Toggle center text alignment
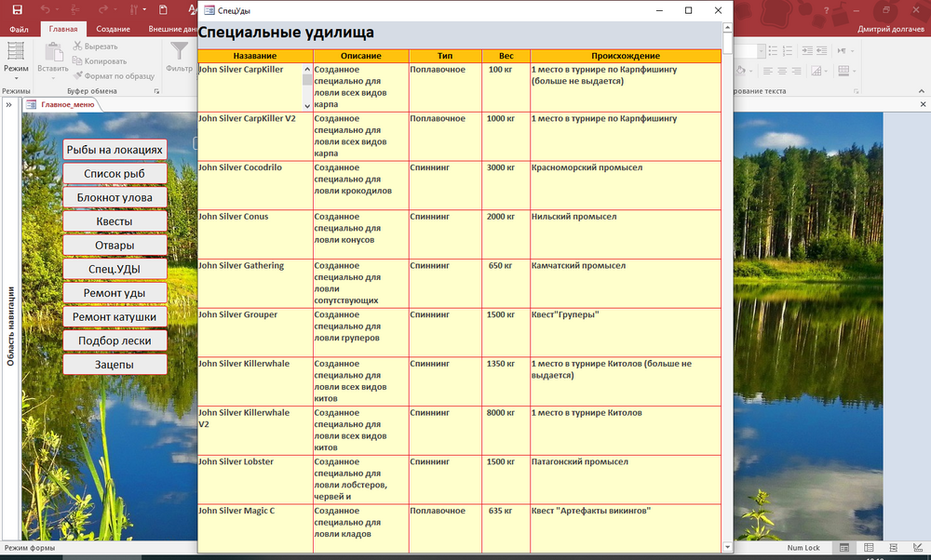 coord(781,71)
